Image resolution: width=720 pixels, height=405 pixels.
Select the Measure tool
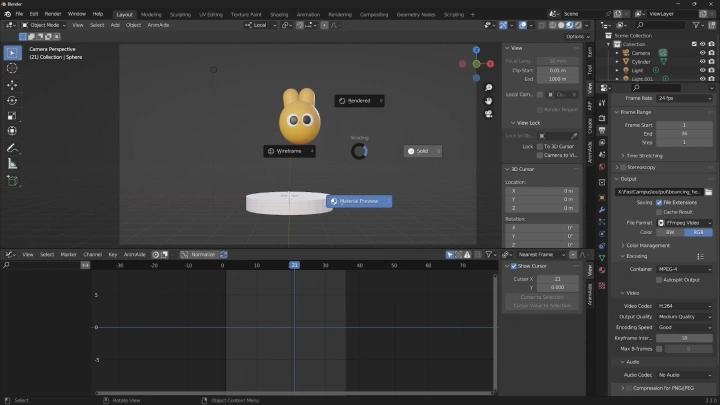coord(12,164)
